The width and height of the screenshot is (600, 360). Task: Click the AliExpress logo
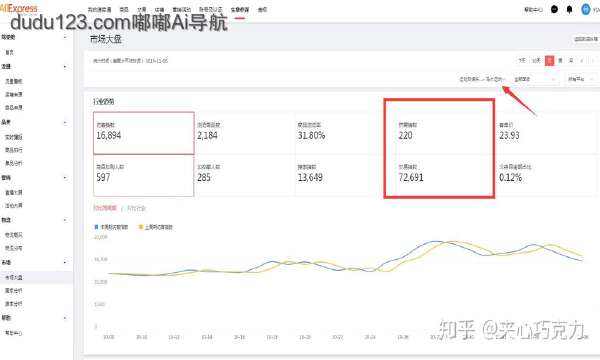(x=19, y=8)
